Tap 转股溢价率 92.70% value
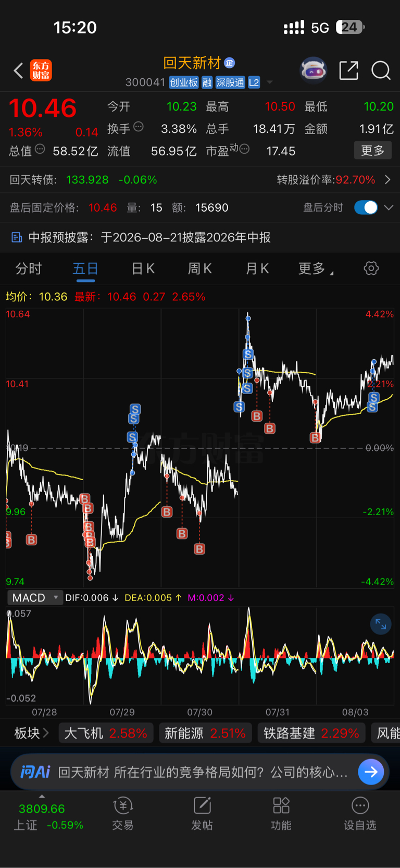Image resolution: width=400 pixels, height=868 pixels. tap(355, 180)
